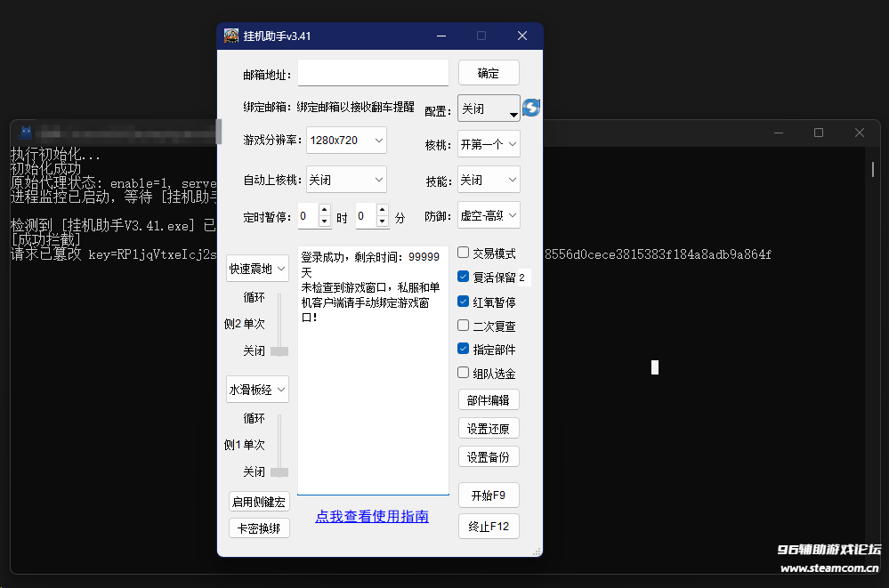
Task: Click the 邮箱地址 input field
Action: pos(373,73)
